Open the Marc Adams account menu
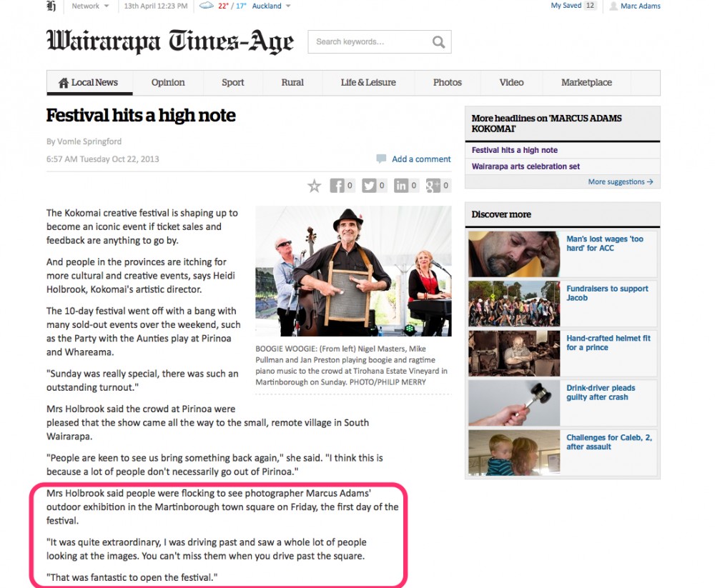The height and width of the screenshot is (588, 715). click(634, 6)
